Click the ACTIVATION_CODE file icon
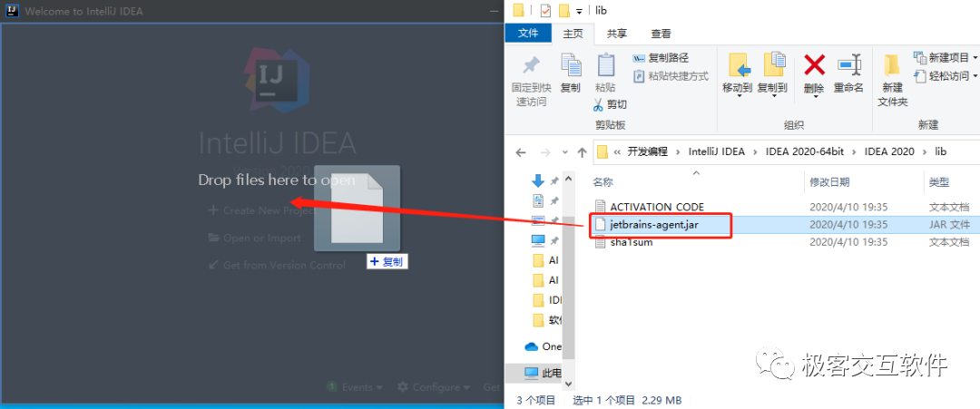This screenshot has height=409, width=980. (600, 207)
